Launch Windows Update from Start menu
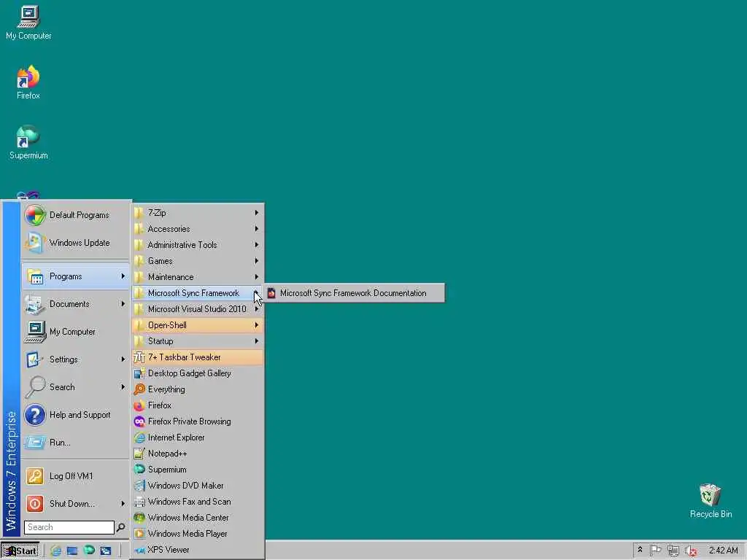Viewport: 747px width, 560px height. click(x=76, y=243)
